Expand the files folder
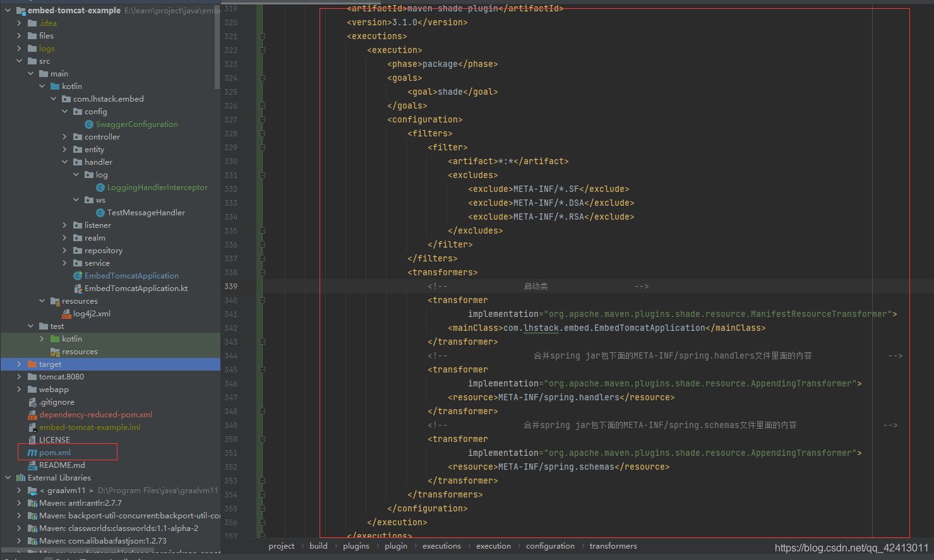This screenshot has width=934, height=560. 19,36
